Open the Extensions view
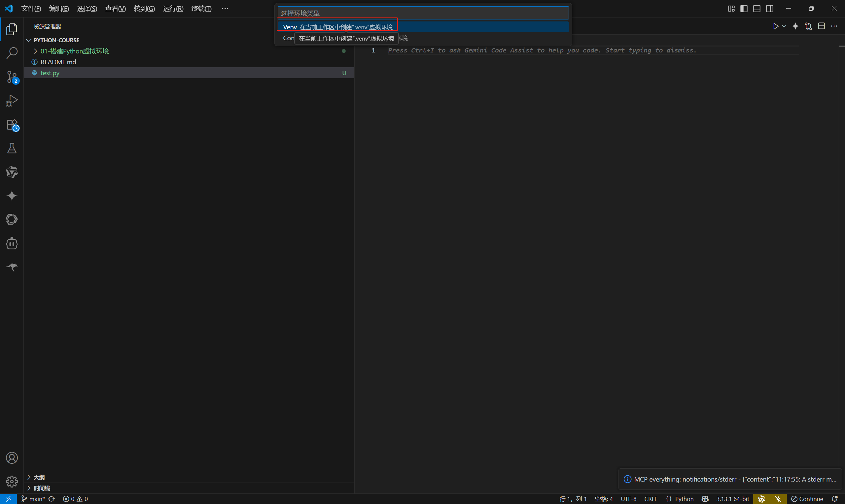845x504 pixels. click(12, 125)
